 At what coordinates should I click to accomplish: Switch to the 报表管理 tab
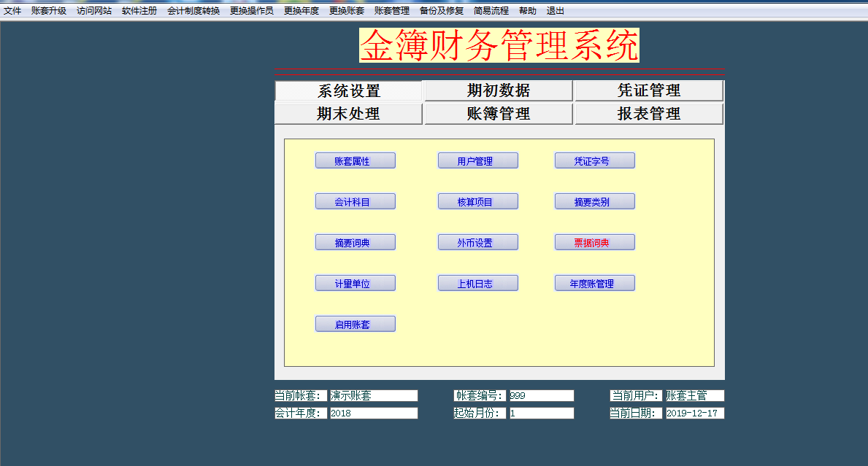coord(649,114)
